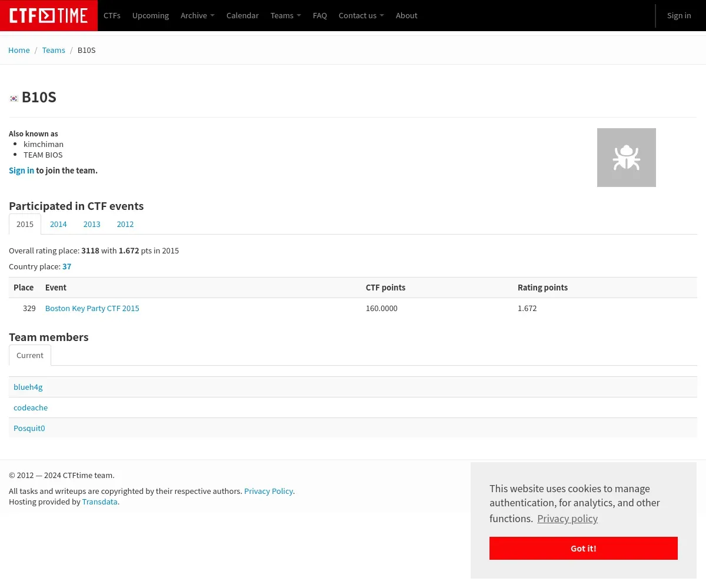Open member Posquit0 profile

point(29,428)
